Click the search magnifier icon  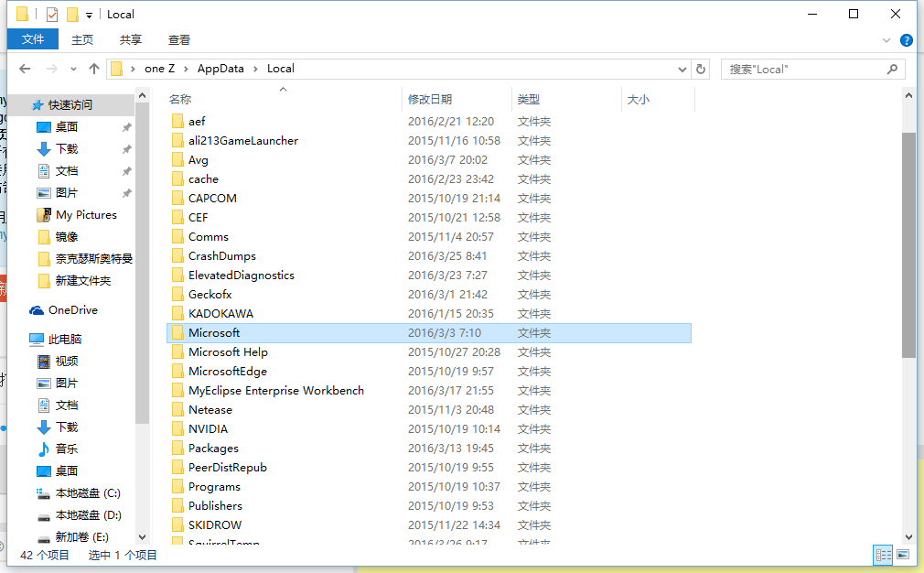tap(892, 69)
